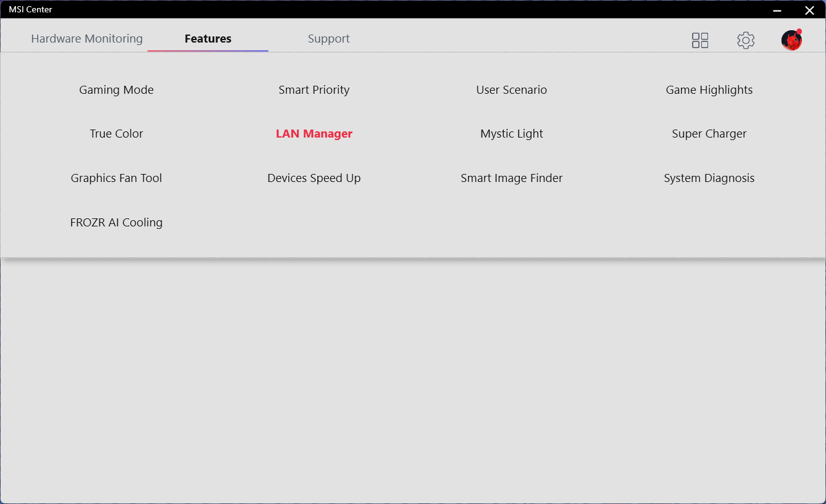Image resolution: width=826 pixels, height=504 pixels.
Task: Select the LAN Manager feature
Action: coord(314,134)
